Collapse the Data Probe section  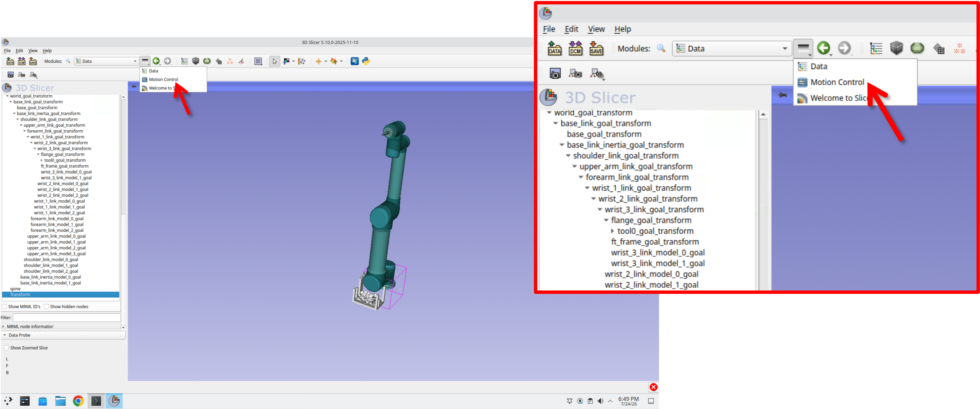click(64, 335)
